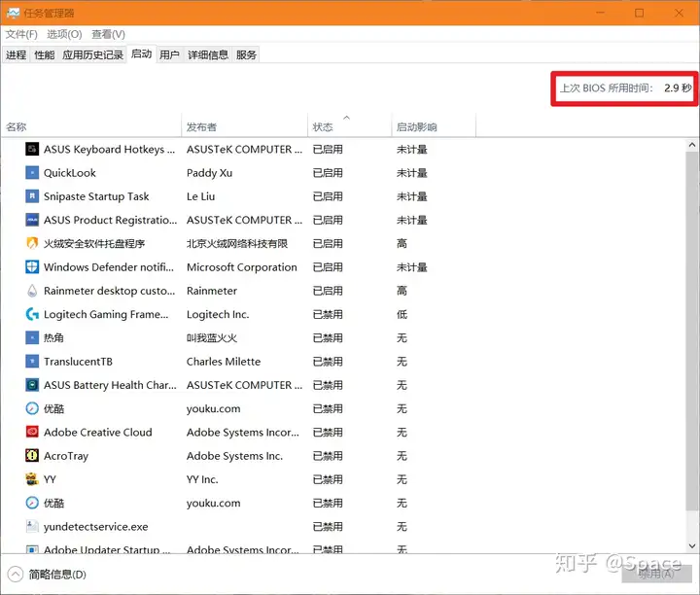Image resolution: width=700 pixels, height=595 pixels.
Task: Click the scrollbar down arrow
Action: click(692, 545)
